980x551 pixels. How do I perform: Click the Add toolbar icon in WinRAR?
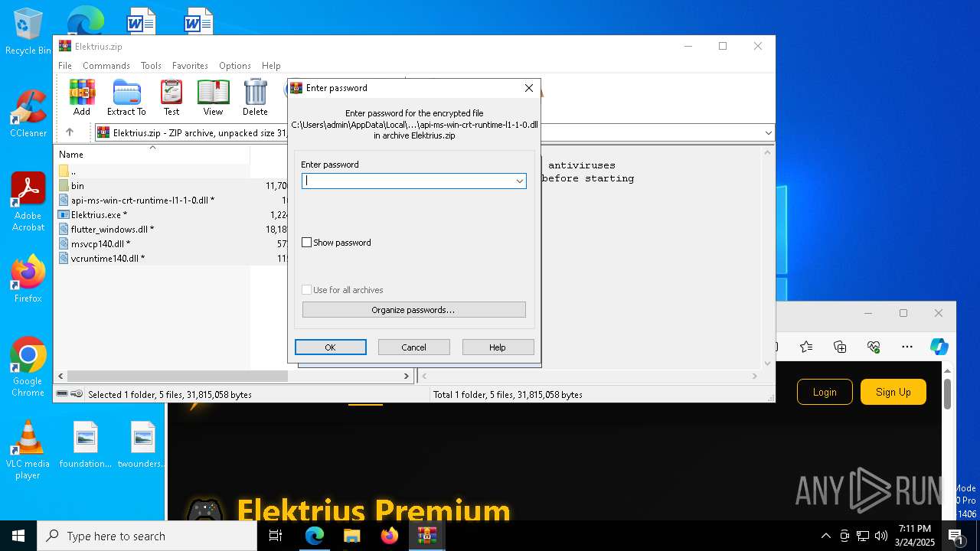[x=82, y=97]
